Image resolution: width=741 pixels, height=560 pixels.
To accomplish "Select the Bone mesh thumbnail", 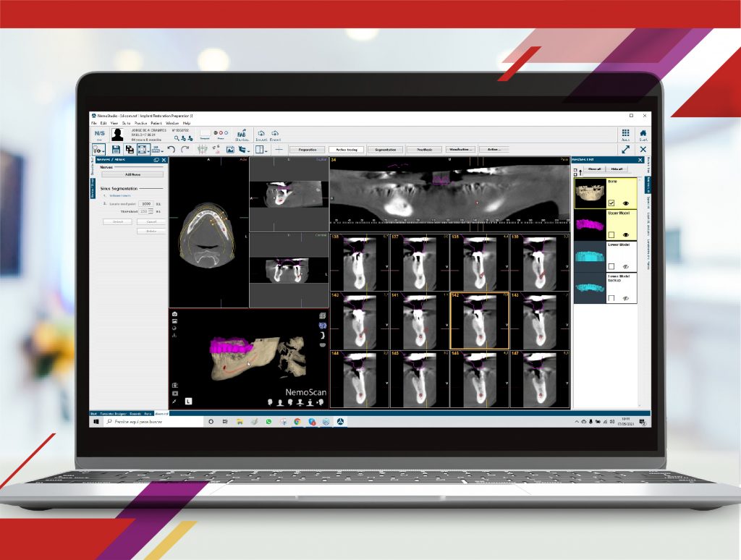I will click(x=590, y=192).
